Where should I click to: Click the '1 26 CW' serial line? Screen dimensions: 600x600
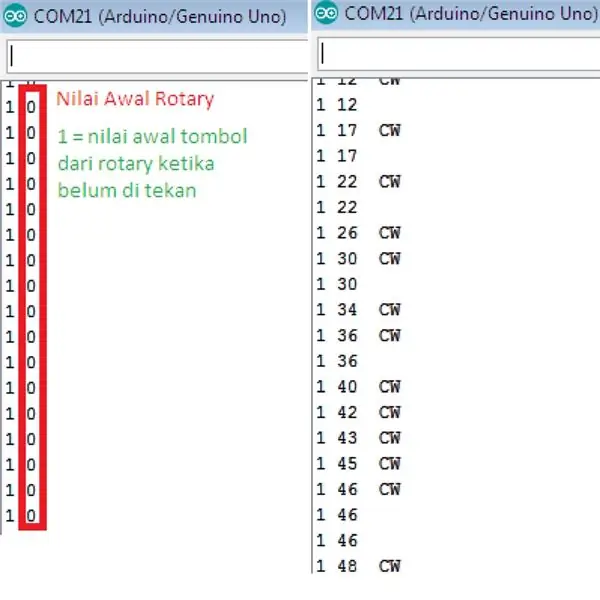[x=359, y=233]
